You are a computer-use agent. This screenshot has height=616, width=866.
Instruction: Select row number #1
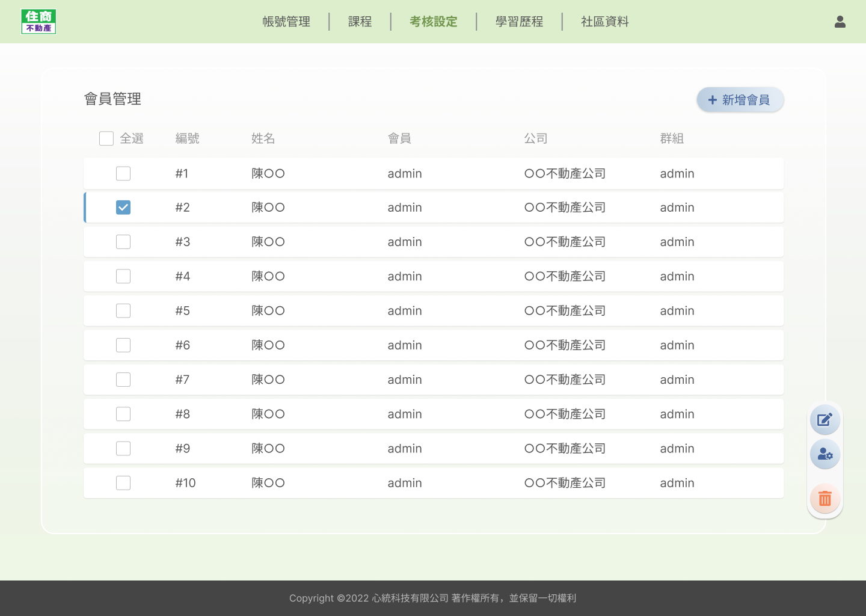[x=182, y=173]
